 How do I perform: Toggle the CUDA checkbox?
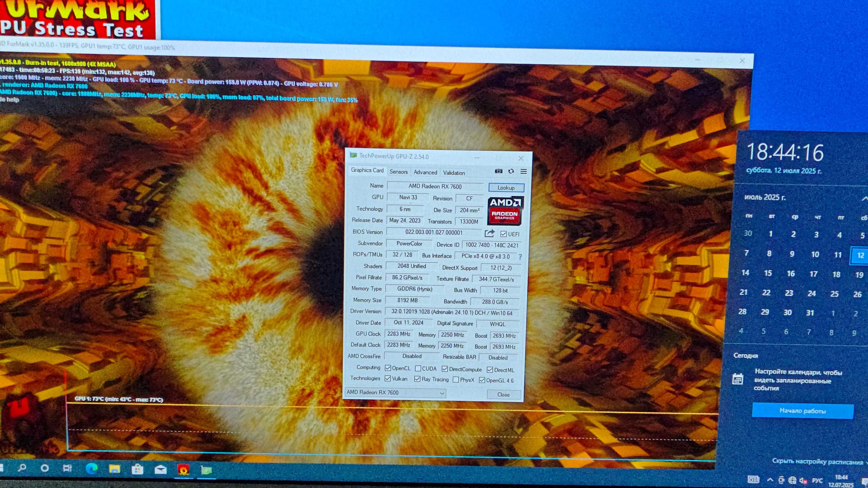[418, 369]
